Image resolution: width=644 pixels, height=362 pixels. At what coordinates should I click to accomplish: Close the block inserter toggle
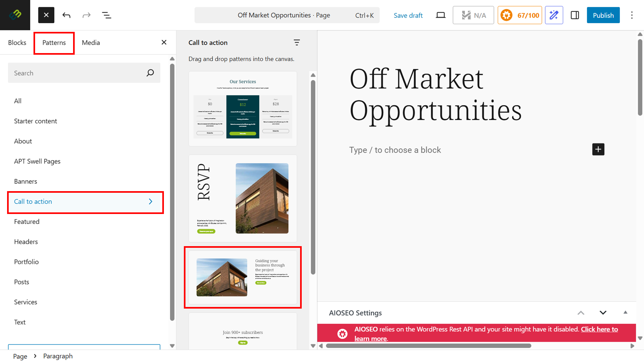(x=46, y=15)
